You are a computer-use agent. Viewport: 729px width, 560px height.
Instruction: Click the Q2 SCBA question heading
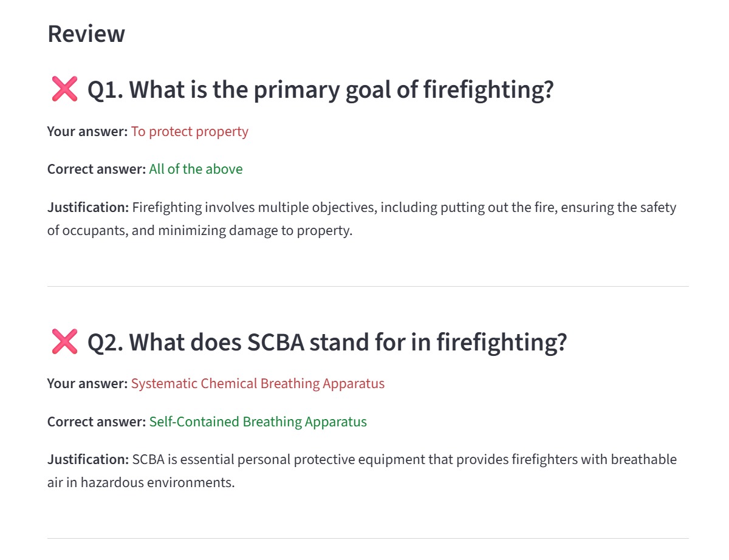coord(327,342)
